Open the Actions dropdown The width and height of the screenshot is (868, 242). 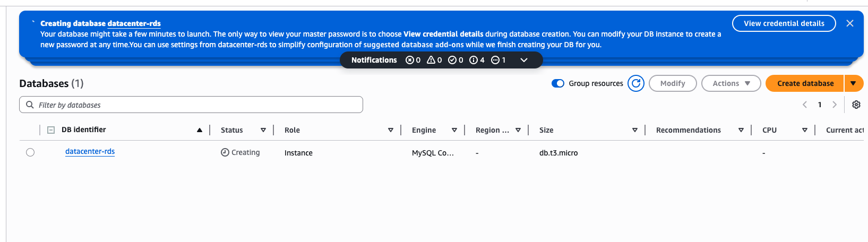[731, 83]
